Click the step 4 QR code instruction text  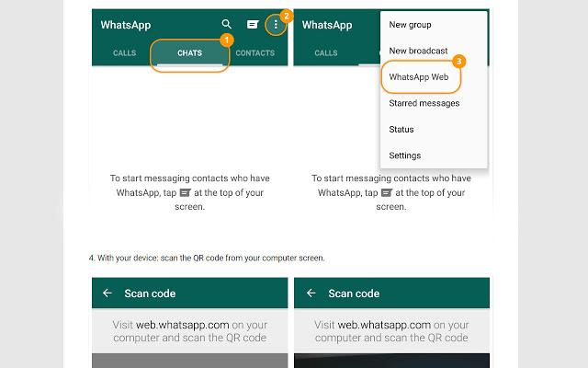tap(207, 258)
